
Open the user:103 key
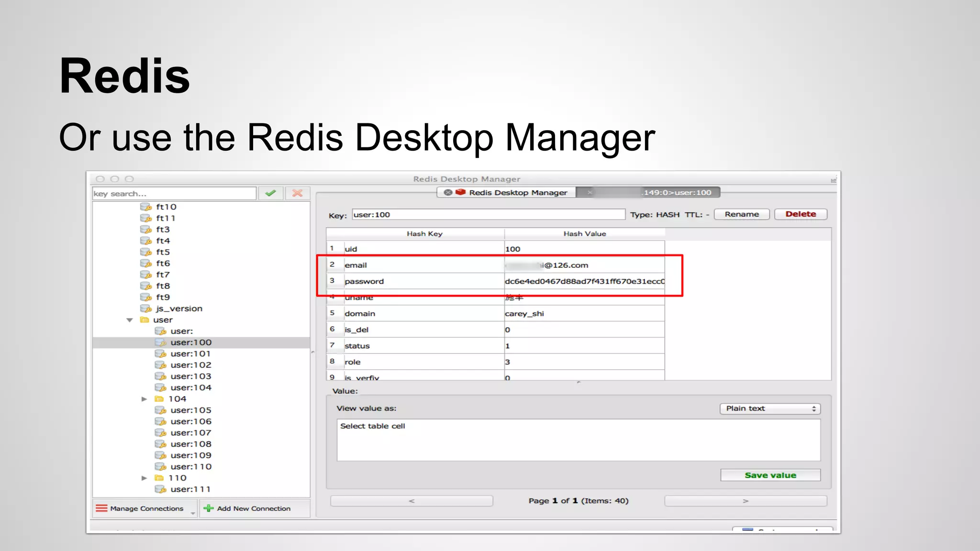tap(190, 376)
